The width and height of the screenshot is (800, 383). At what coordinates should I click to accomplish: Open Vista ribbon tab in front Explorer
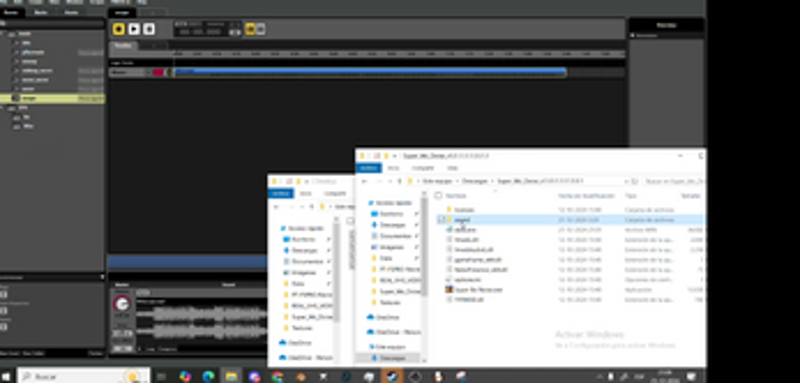point(452,168)
